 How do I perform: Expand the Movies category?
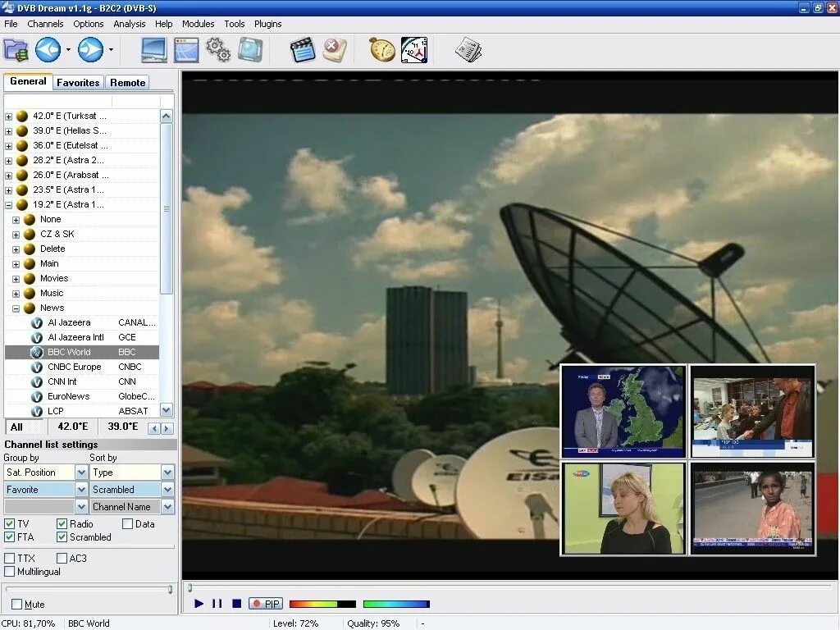(x=16, y=279)
